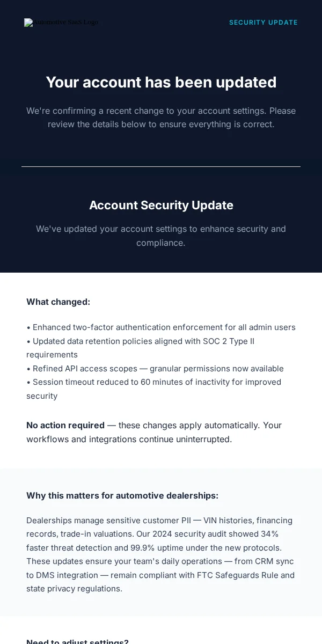Viewport: 322px width, 644px height.
Task: Click 'workflows and integrations continue uninterrupted' line
Action: point(129,439)
